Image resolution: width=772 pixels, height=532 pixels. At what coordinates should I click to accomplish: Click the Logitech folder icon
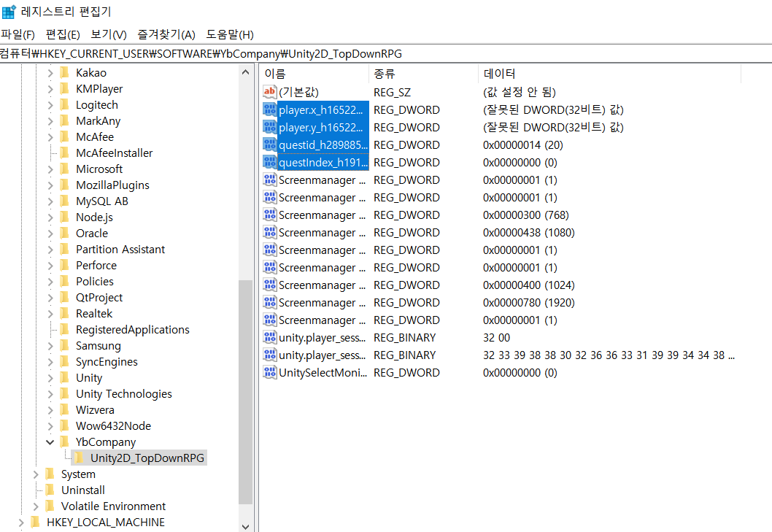pos(64,105)
